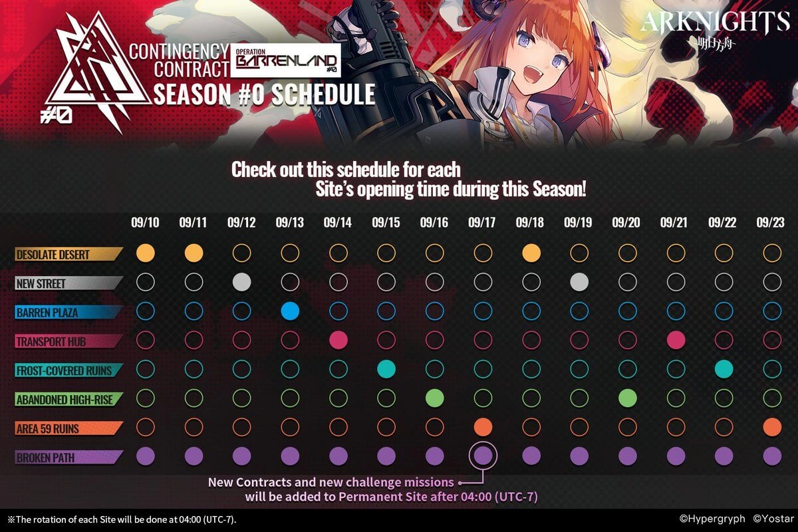Screen dimensions: 798x532
Task: Select the filled Barren Plaza circle for 09/13
Action: point(289,311)
